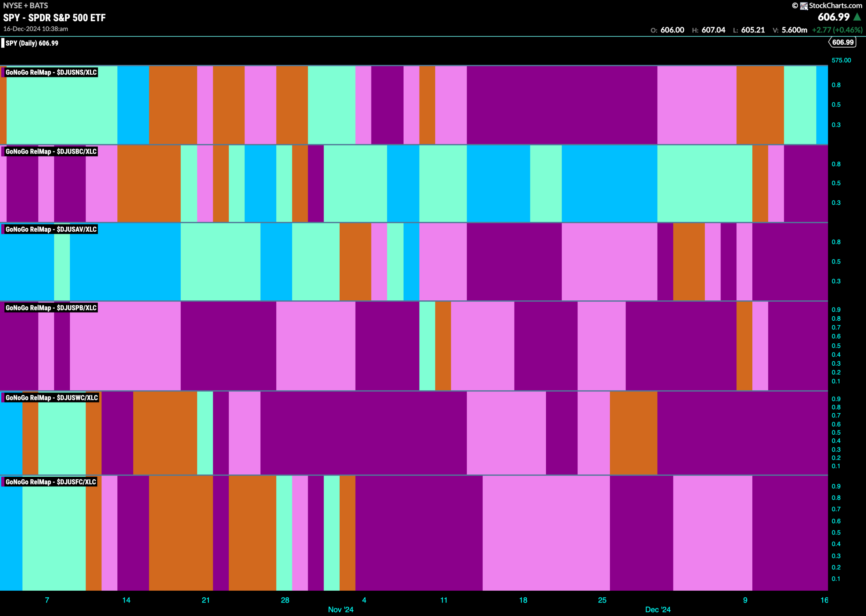
Task: Click date 18 on the time axis
Action: (x=523, y=600)
